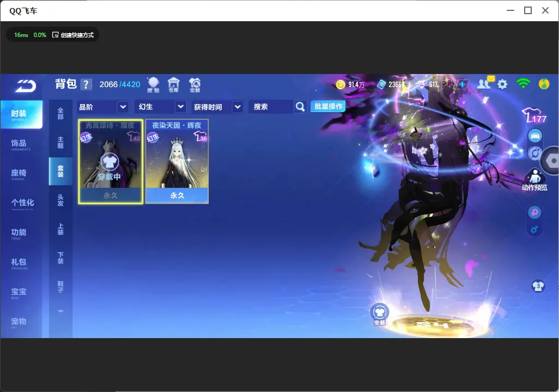The image size is (559, 392).
Task: Select the 个性化 personalization tab
Action: click(21, 204)
